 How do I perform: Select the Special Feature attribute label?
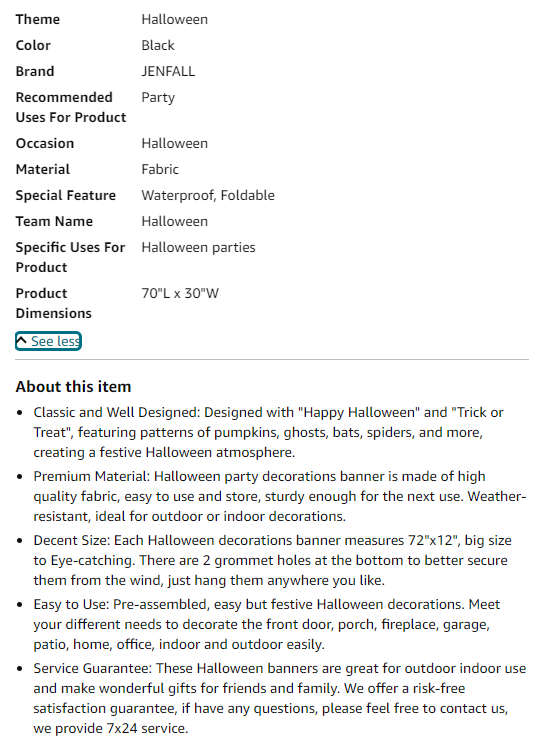point(65,196)
